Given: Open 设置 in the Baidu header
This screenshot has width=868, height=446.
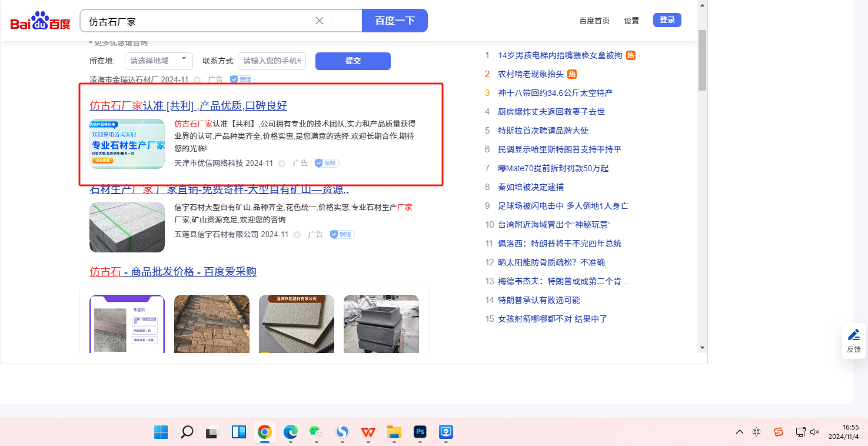Looking at the screenshot, I should [631, 21].
